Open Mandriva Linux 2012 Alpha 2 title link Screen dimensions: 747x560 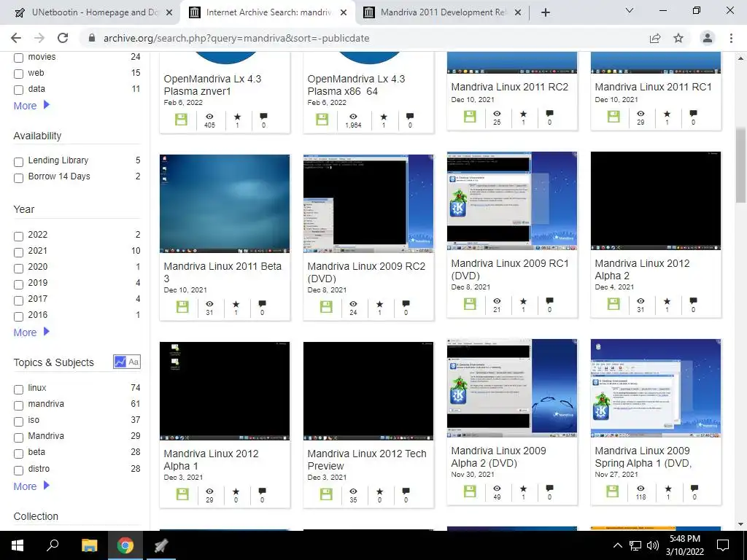click(642, 270)
